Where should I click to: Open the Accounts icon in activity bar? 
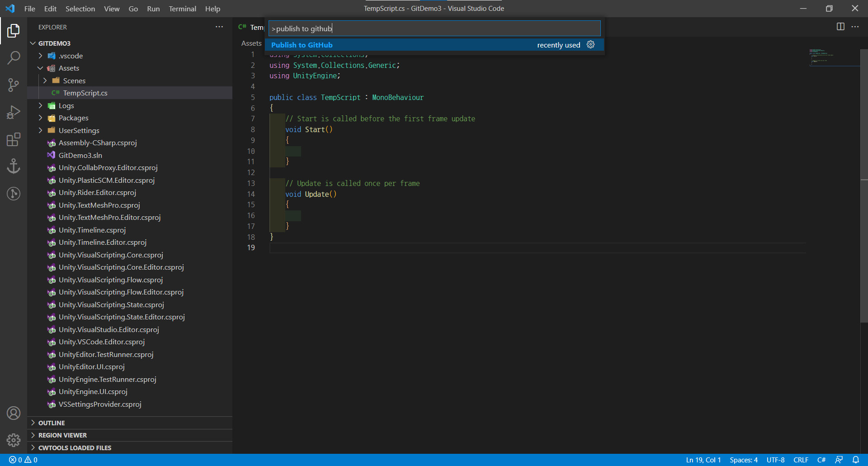coord(14,413)
